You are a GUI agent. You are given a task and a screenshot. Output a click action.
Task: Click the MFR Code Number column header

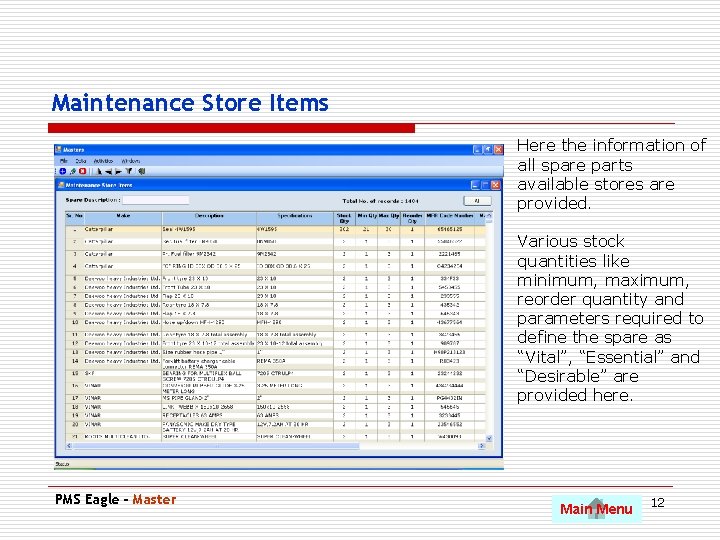pyautogui.click(x=450, y=218)
